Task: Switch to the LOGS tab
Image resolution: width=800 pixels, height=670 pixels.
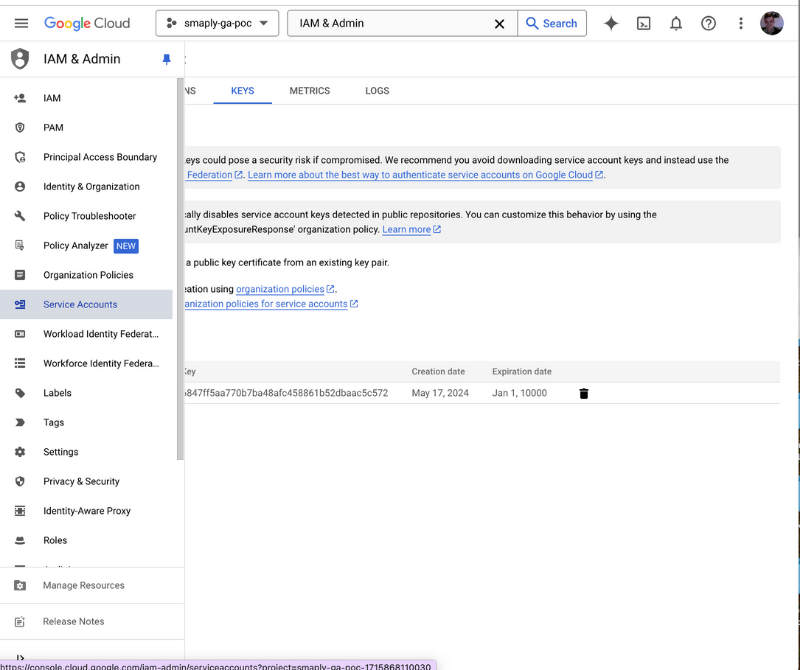Action: [x=377, y=91]
